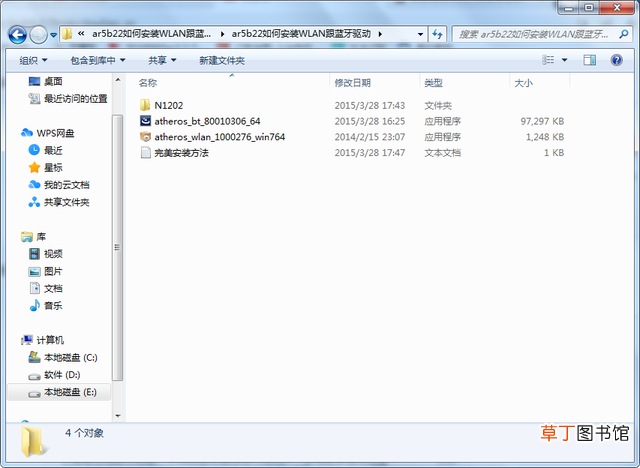Click file name atheros_bt_80010306_64
Image resolution: width=640 pixels, height=468 pixels.
pyautogui.click(x=207, y=121)
